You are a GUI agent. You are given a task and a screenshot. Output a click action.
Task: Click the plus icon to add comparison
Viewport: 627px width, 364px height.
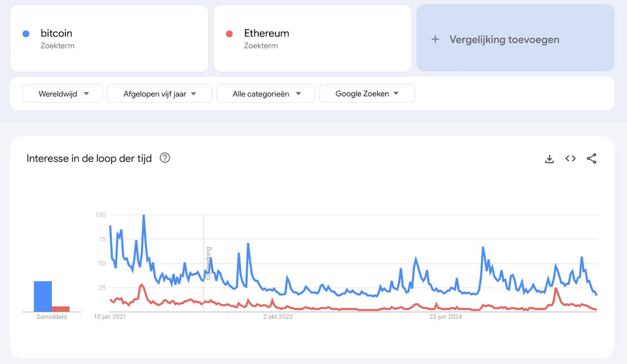435,39
